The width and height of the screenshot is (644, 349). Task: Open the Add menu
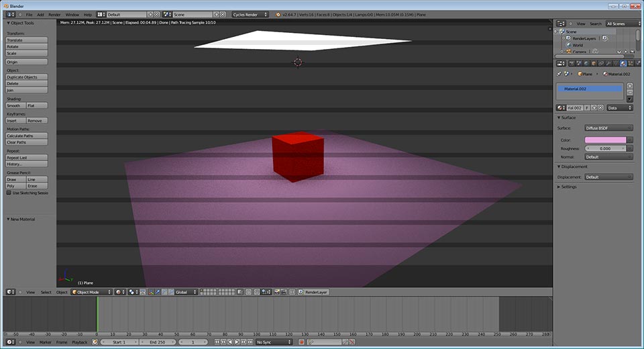click(x=40, y=14)
